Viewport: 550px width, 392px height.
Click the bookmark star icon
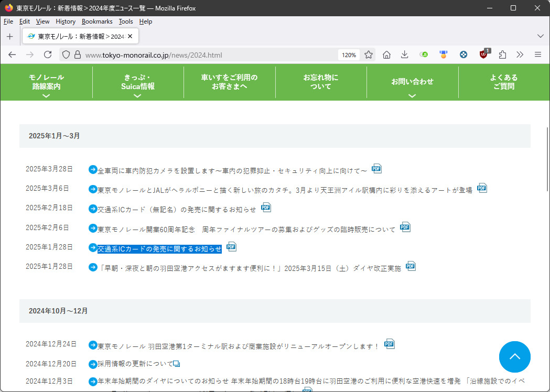pyautogui.click(x=369, y=55)
